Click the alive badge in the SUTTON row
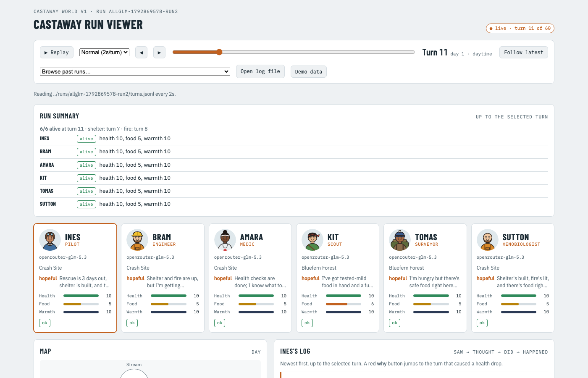Viewport: 588px width, 378px height. 87,204
